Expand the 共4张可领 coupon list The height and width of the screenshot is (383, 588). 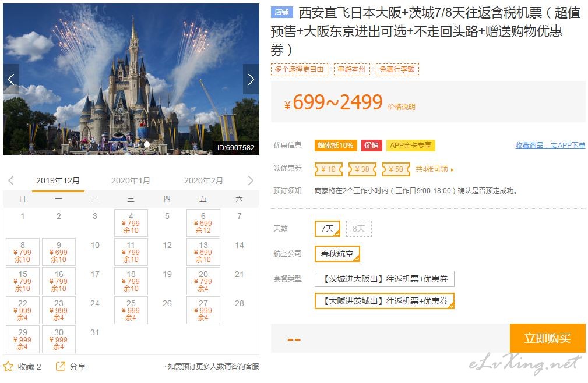click(x=434, y=169)
